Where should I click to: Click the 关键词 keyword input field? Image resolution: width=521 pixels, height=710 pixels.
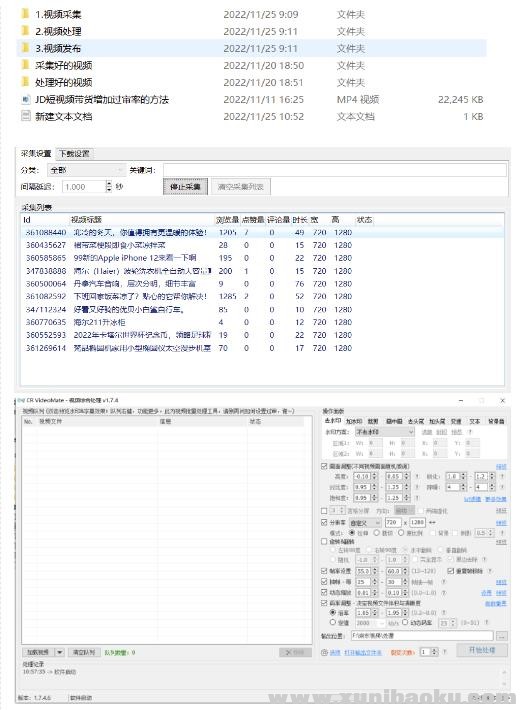(335, 170)
